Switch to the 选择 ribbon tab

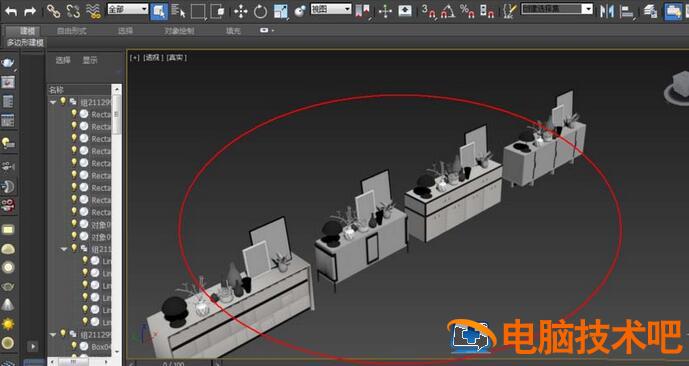tap(125, 31)
